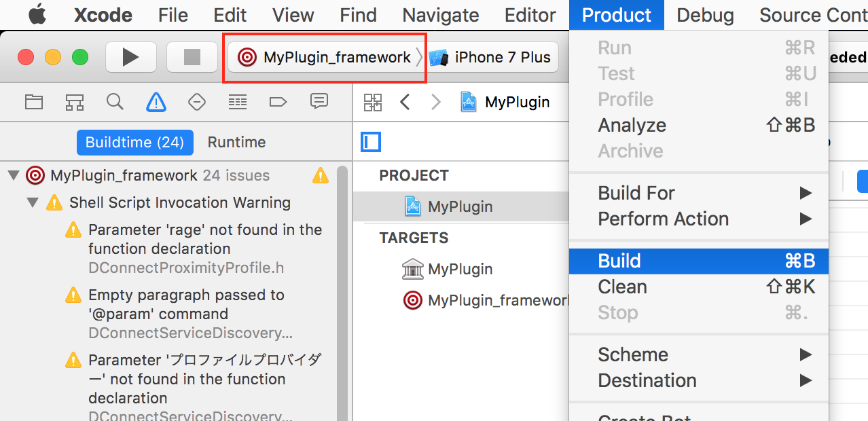Switch to the Runtime issues tab
868x421 pixels.
pyautogui.click(x=236, y=143)
